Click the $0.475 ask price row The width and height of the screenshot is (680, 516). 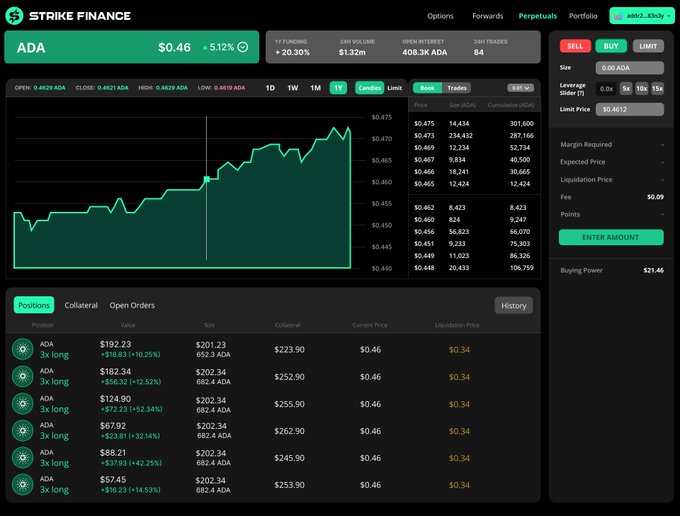[474, 124]
